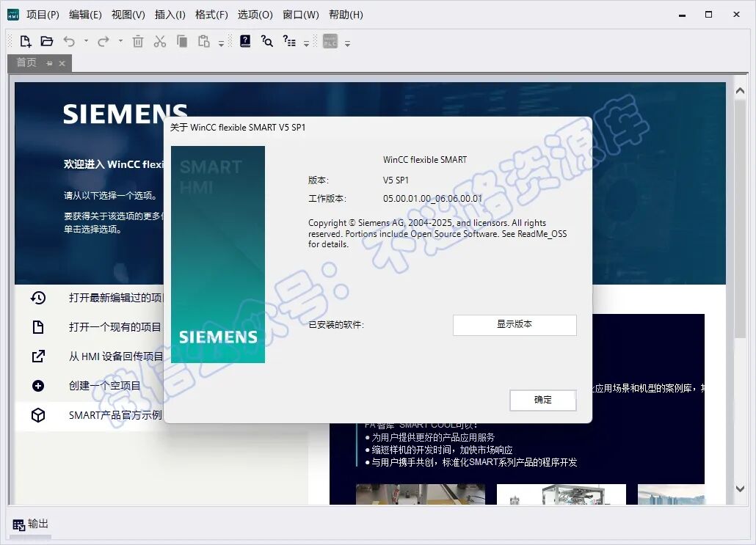Choose SMART产品官方示例 option
This screenshot has width=756, height=545.
(115, 415)
